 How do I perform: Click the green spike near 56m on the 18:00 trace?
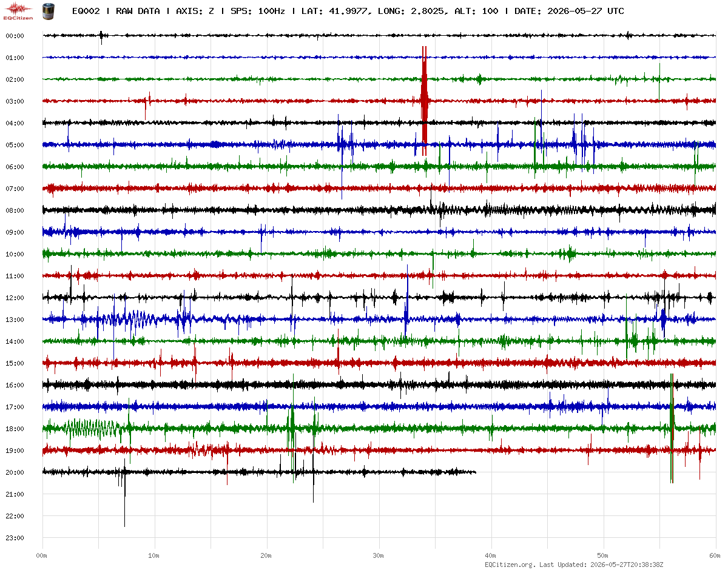point(672,428)
